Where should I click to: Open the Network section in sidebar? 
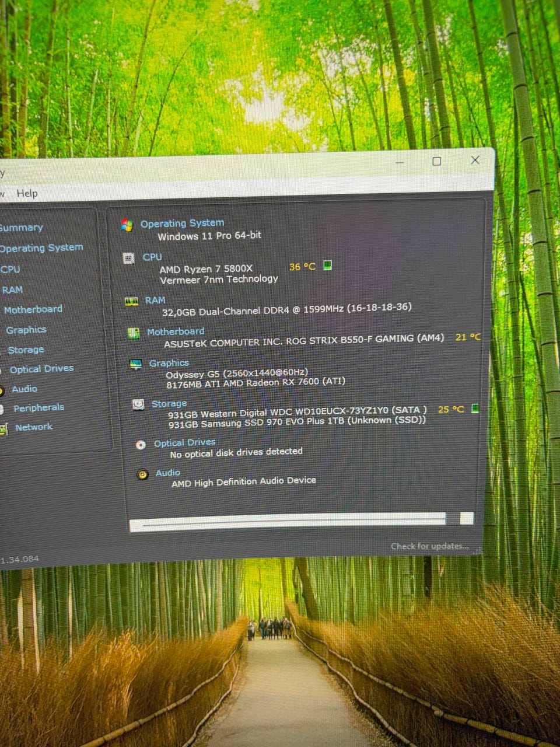pos(34,427)
